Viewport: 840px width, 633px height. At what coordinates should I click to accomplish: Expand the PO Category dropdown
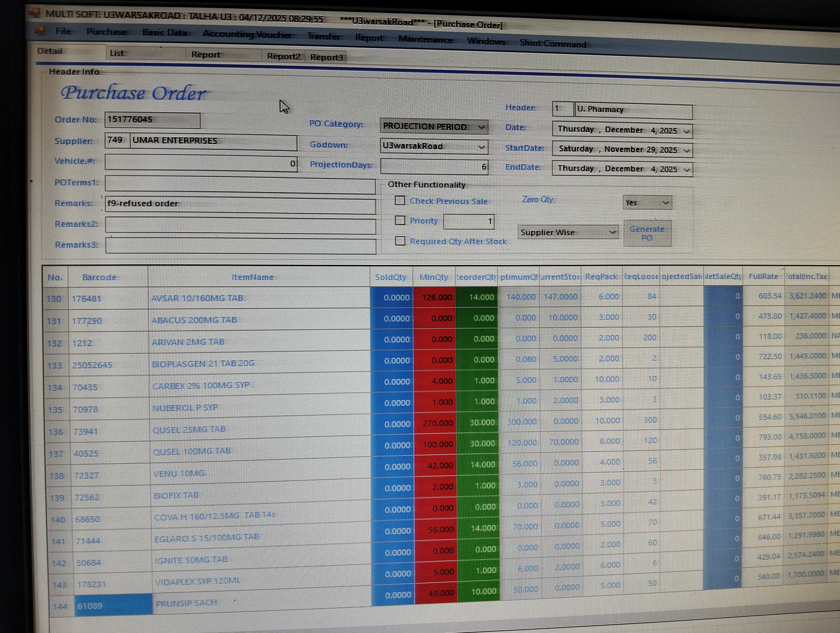pyautogui.click(x=482, y=127)
